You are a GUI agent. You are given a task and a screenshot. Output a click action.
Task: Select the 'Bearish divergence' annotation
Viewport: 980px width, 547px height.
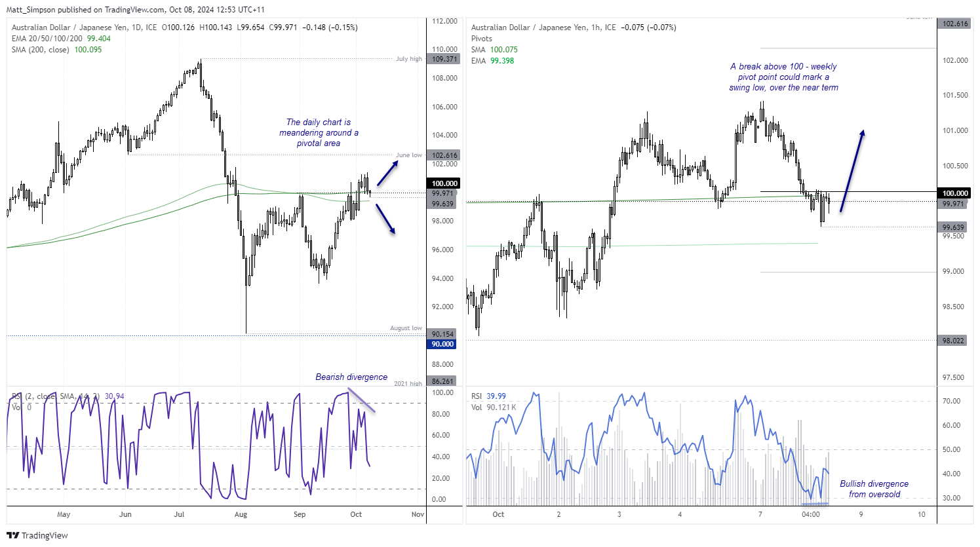point(351,377)
